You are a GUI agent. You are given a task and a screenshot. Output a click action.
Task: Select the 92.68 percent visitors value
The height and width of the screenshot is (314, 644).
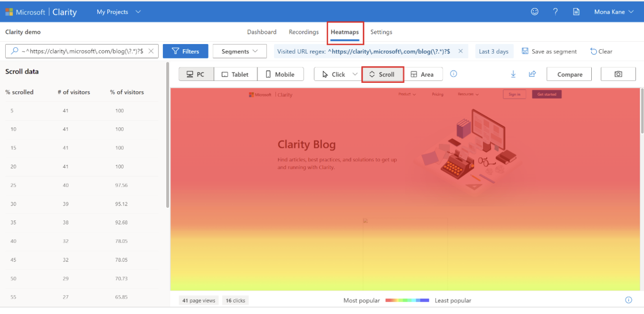click(121, 223)
